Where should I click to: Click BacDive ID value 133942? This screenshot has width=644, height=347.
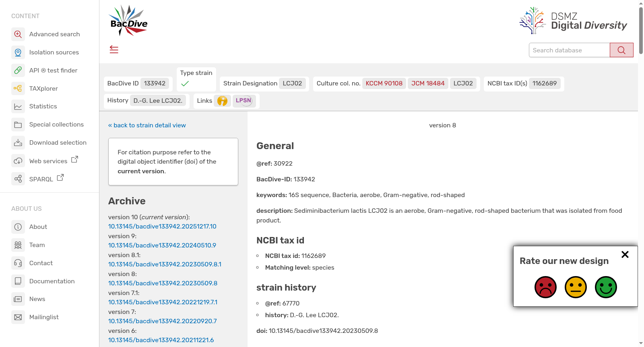155,83
